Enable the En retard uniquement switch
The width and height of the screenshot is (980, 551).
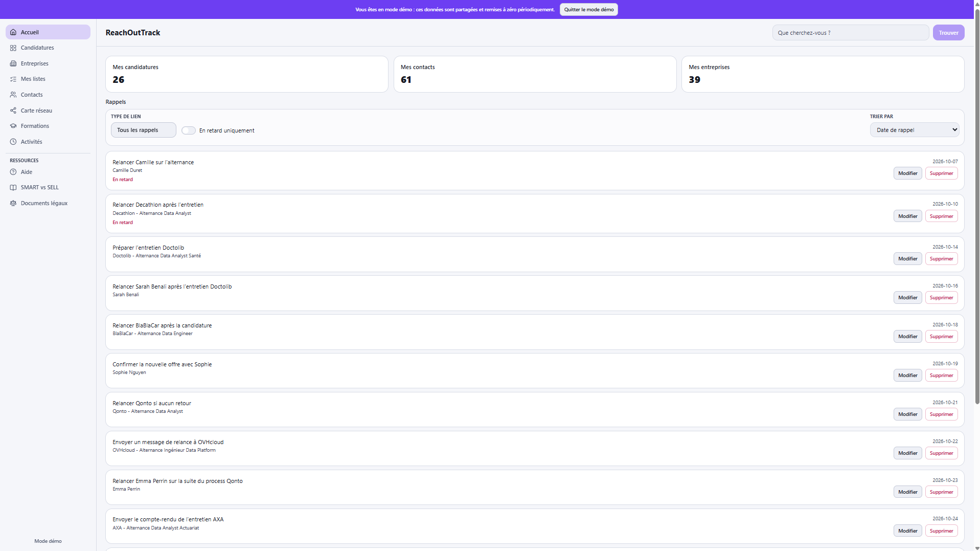pyautogui.click(x=189, y=130)
